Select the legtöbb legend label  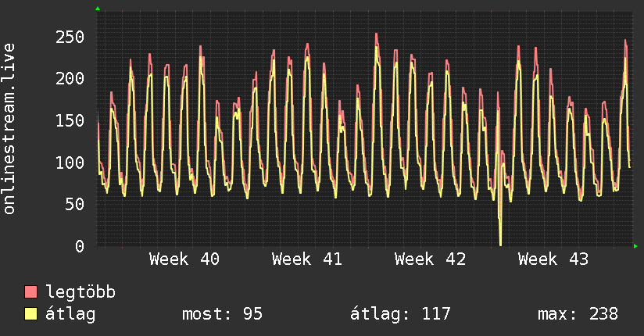(x=80, y=291)
